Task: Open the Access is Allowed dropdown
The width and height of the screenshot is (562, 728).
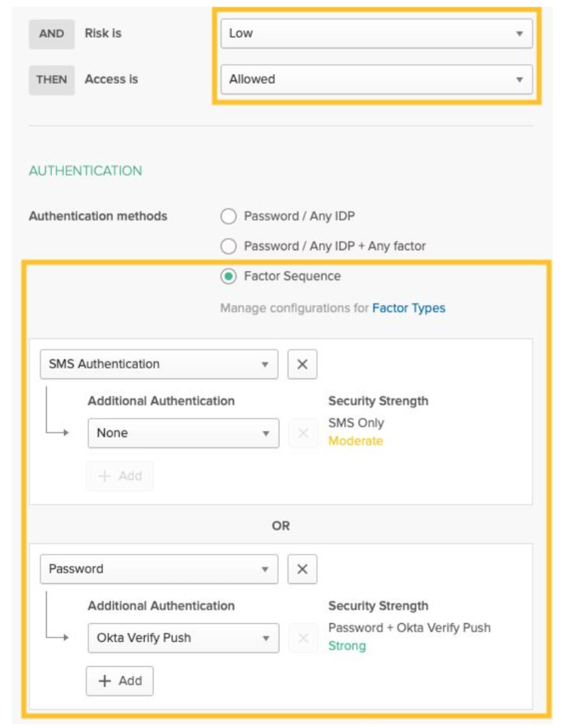Action: point(376,79)
